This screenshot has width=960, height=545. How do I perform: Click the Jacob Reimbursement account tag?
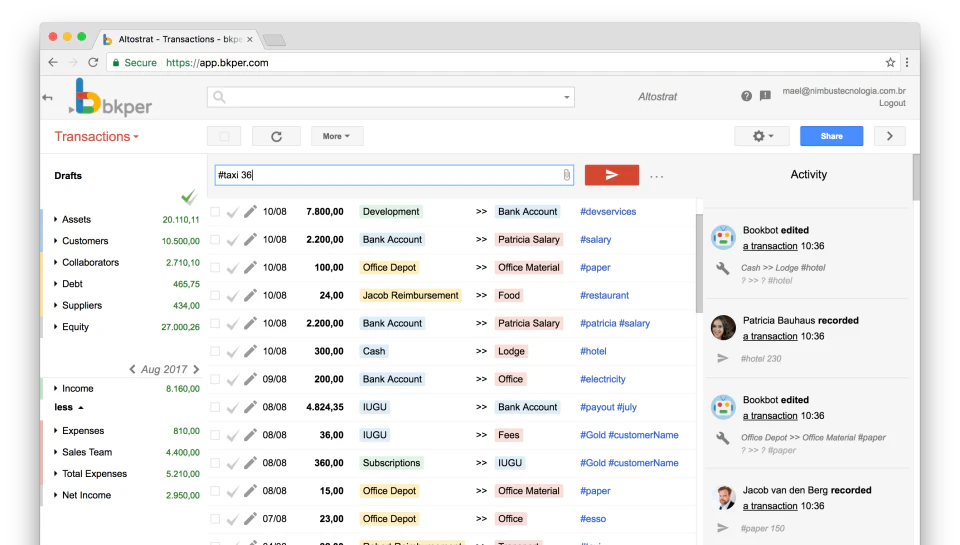[410, 295]
